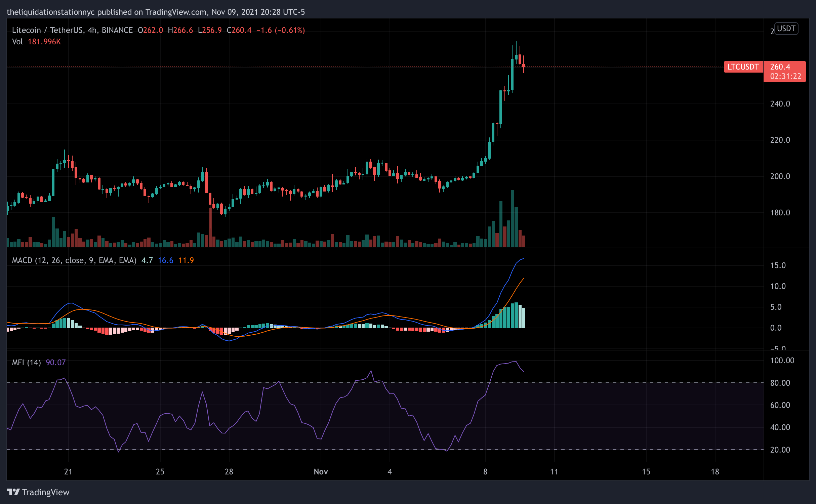
Task: Click the MFI value 90.07
Action: click(55, 362)
